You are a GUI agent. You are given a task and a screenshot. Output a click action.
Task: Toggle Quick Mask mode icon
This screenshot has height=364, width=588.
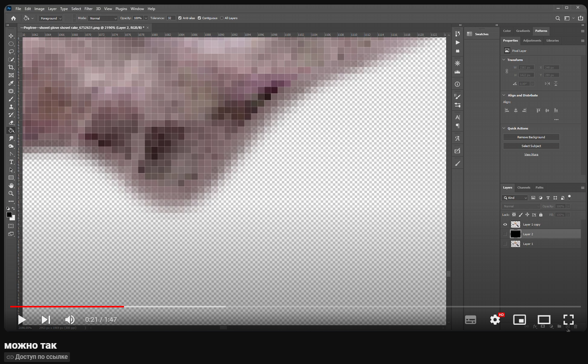click(x=11, y=226)
